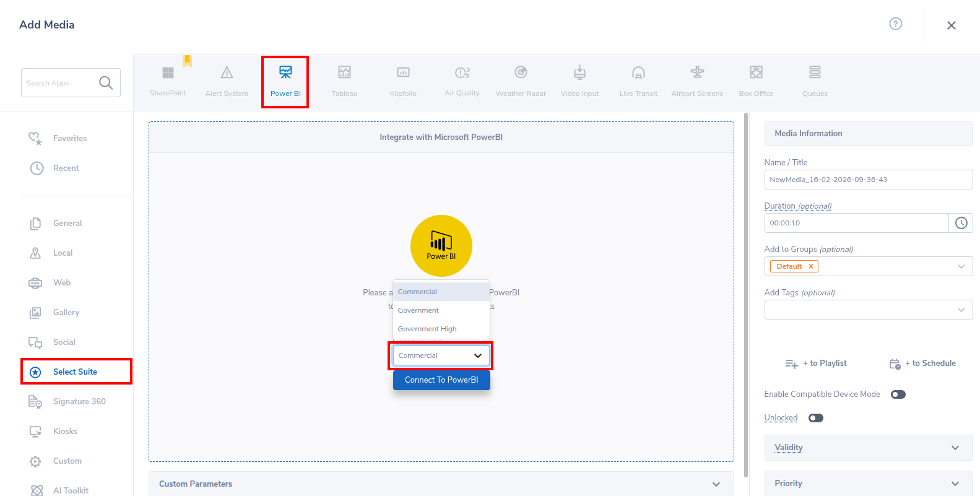Click the duration clock icon

pos(961,223)
